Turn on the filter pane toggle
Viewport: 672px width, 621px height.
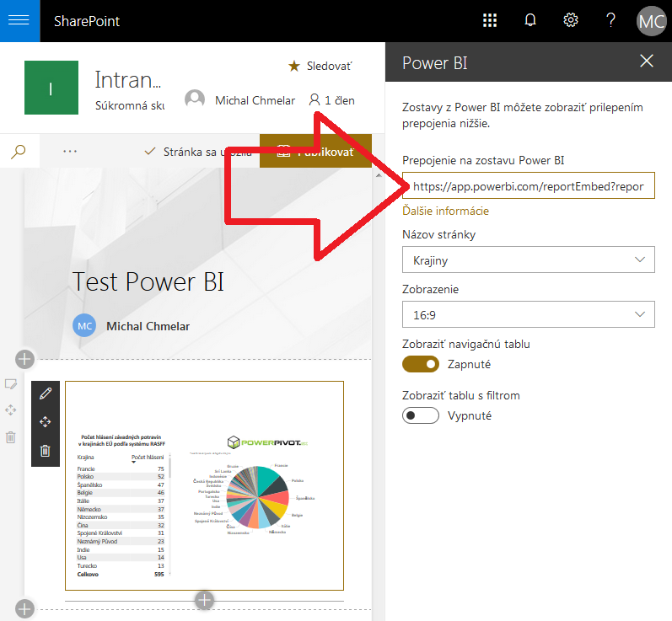[x=421, y=415]
